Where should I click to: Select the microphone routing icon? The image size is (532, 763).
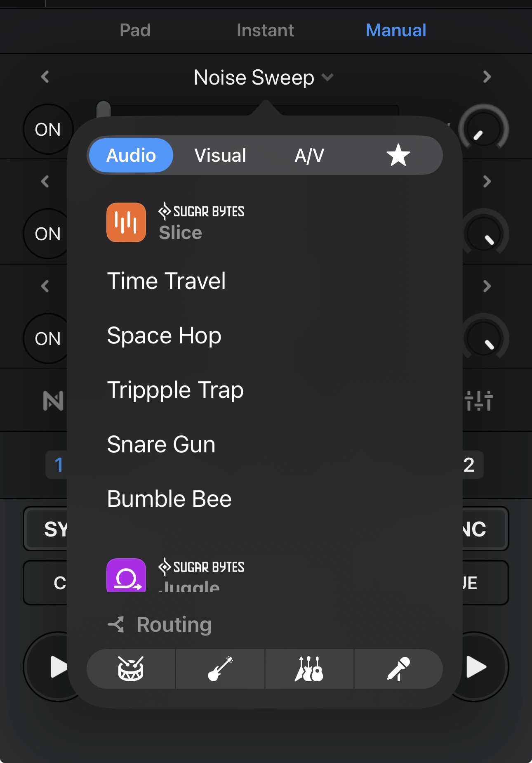(398, 669)
